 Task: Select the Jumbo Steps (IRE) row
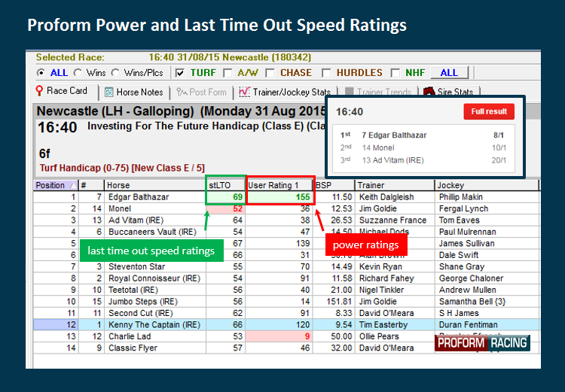coord(286,302)
